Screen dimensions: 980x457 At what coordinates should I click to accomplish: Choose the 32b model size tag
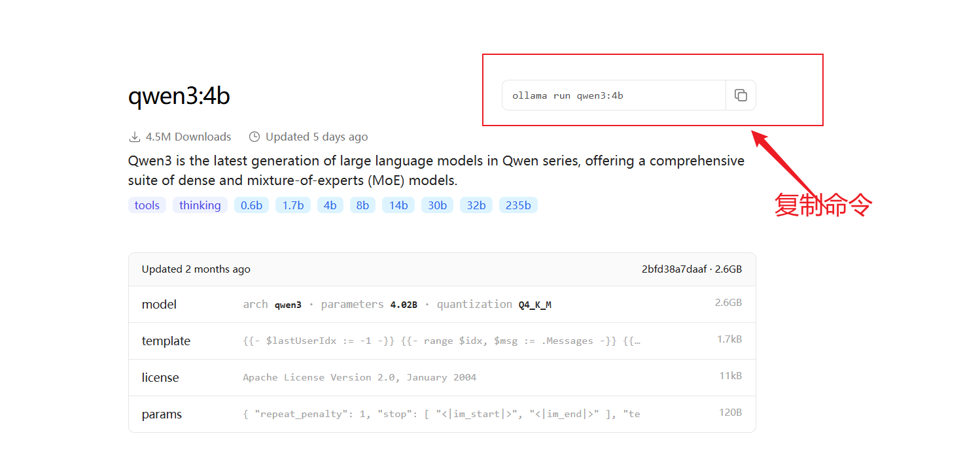(476, 205)
